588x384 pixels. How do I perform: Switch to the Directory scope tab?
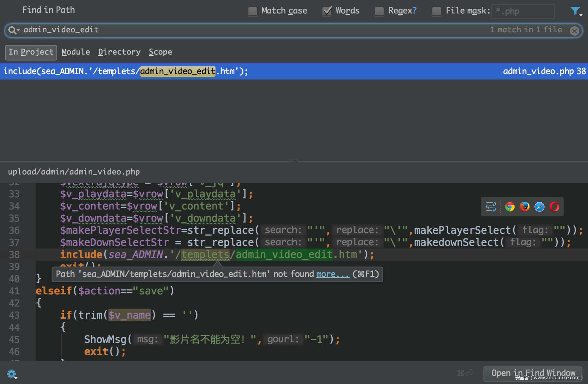(x=119, y=52)
